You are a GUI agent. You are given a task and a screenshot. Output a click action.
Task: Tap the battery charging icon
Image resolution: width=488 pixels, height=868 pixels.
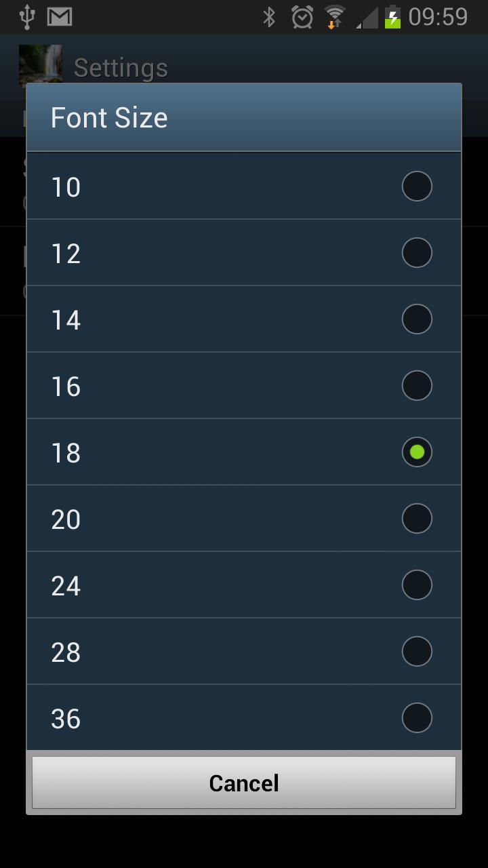(392, 16)
